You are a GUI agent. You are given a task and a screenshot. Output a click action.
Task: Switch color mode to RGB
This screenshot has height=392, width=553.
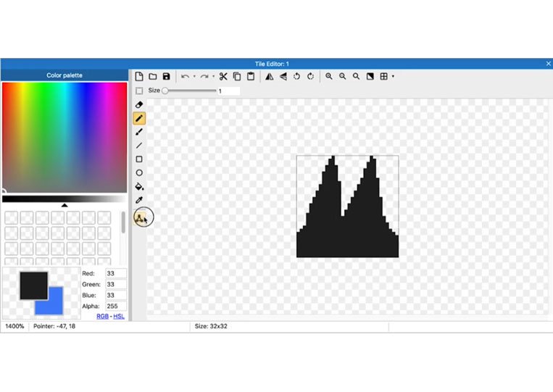(102, 316)
